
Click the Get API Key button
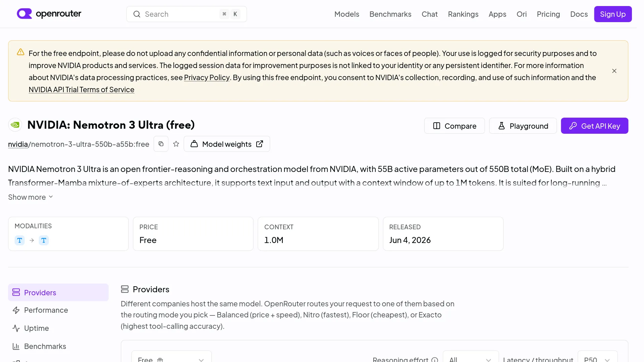click(595, 126)
